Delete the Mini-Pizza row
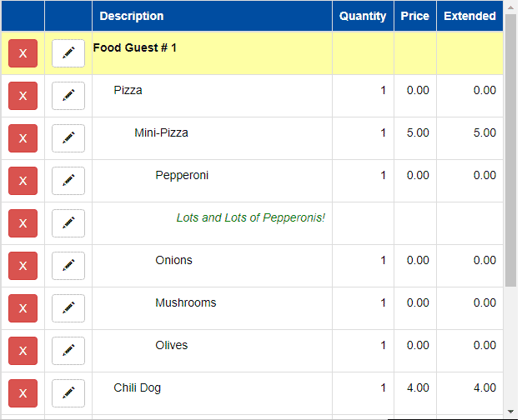 point(23,138)
